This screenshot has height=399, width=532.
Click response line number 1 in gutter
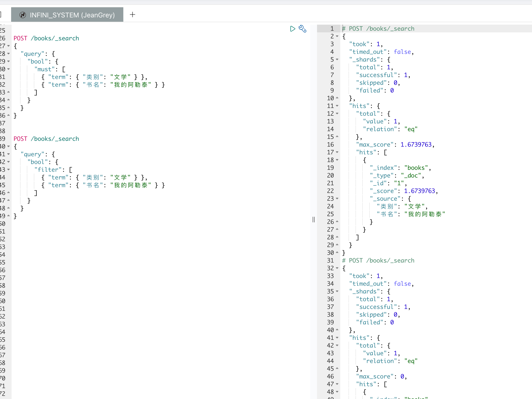332,29
